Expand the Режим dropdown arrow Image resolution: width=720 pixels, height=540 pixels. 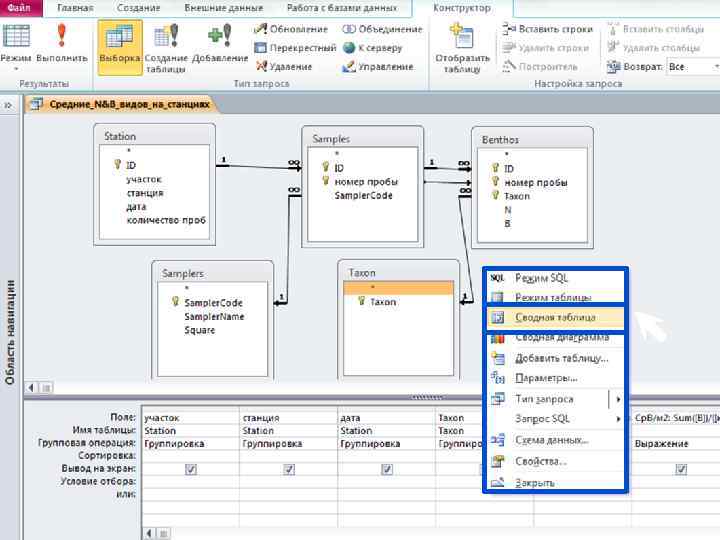(16, 69)
